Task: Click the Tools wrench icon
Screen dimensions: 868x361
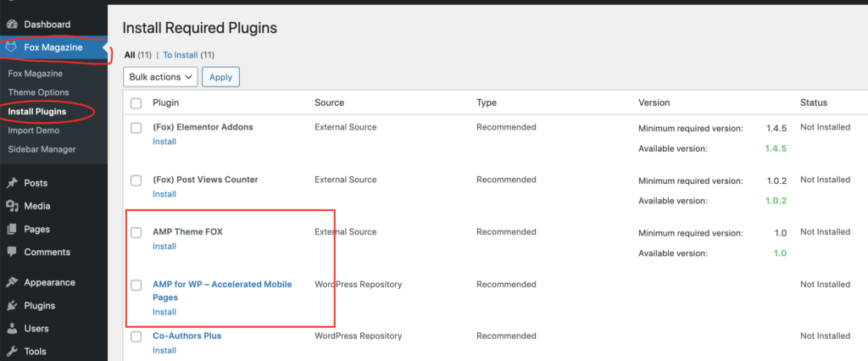Action: tap(12, 351)
